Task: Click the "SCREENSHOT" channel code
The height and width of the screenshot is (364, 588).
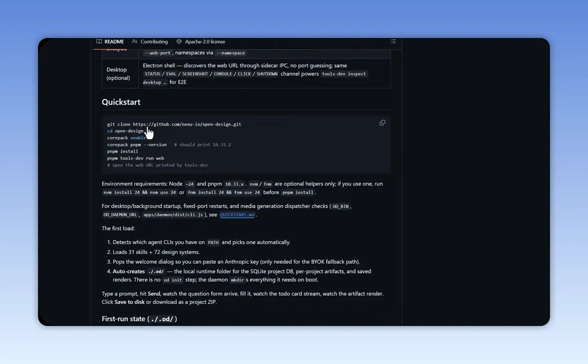Action: [195, 74]
